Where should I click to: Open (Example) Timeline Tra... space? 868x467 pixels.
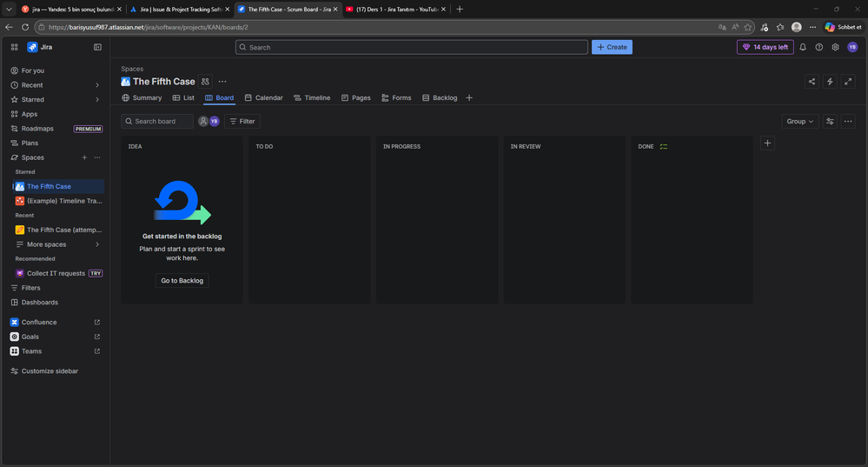[58, 201]
